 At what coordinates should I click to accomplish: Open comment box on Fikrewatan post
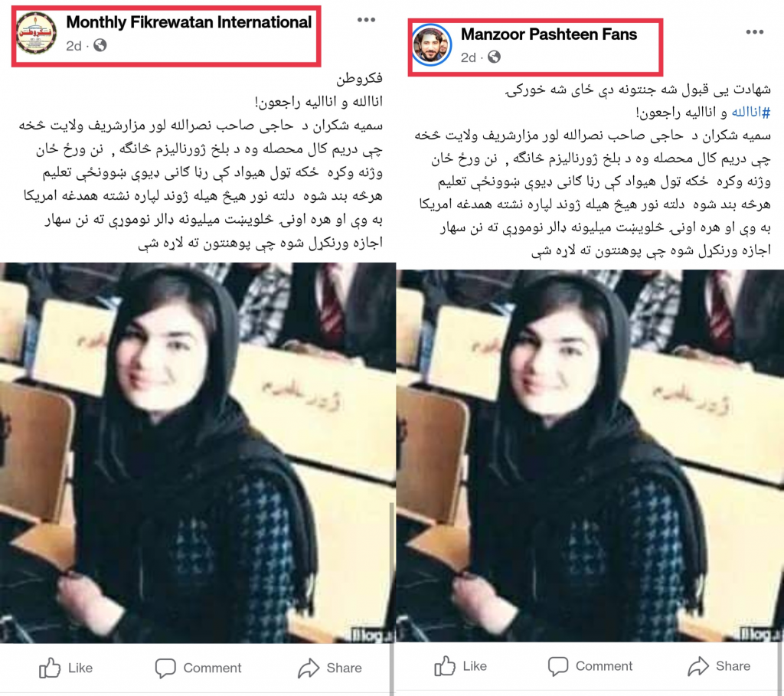(x=198, y=668)
